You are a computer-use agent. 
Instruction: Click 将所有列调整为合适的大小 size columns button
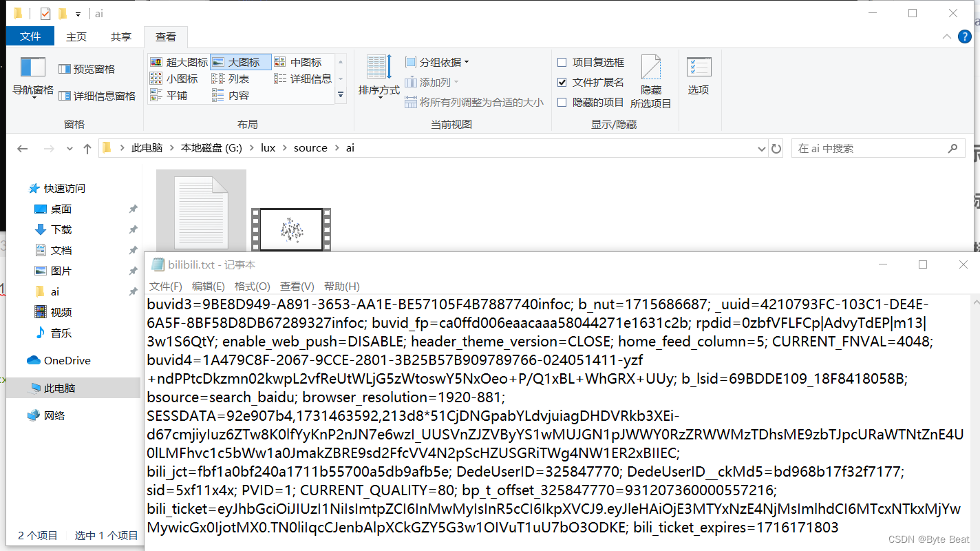click(474, 102)
